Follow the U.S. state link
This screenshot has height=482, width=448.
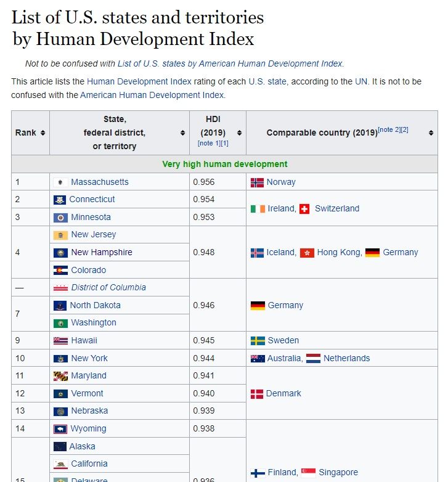click(x=267, y=82)
